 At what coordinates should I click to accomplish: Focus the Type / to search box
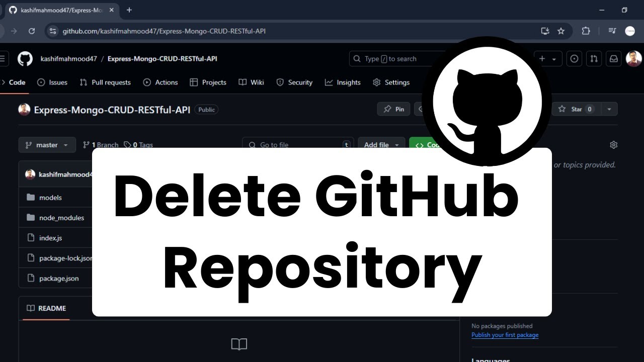pyautogui.click(x=390, y=59)
